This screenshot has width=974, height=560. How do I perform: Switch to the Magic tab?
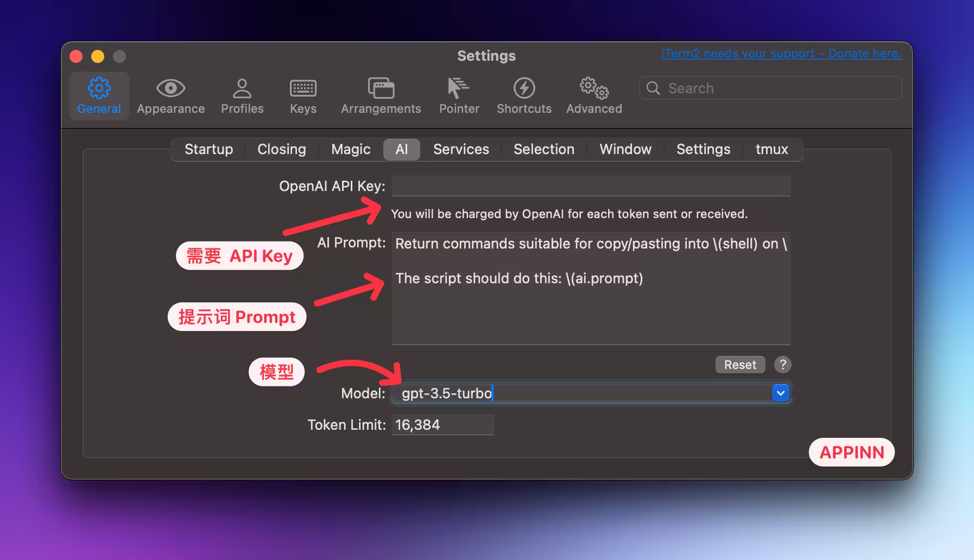click(x=351, y=150)
